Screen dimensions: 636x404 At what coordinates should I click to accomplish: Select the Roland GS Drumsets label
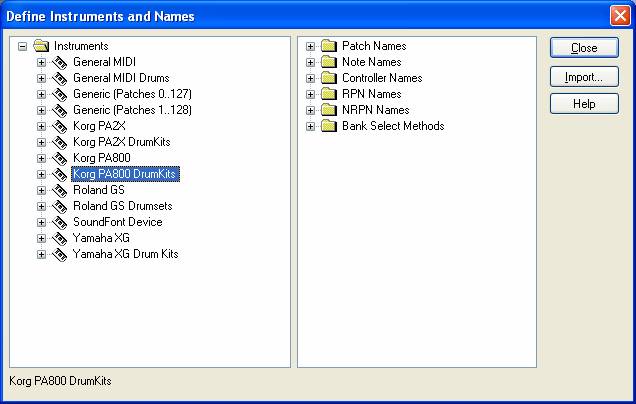click(122, 206)
